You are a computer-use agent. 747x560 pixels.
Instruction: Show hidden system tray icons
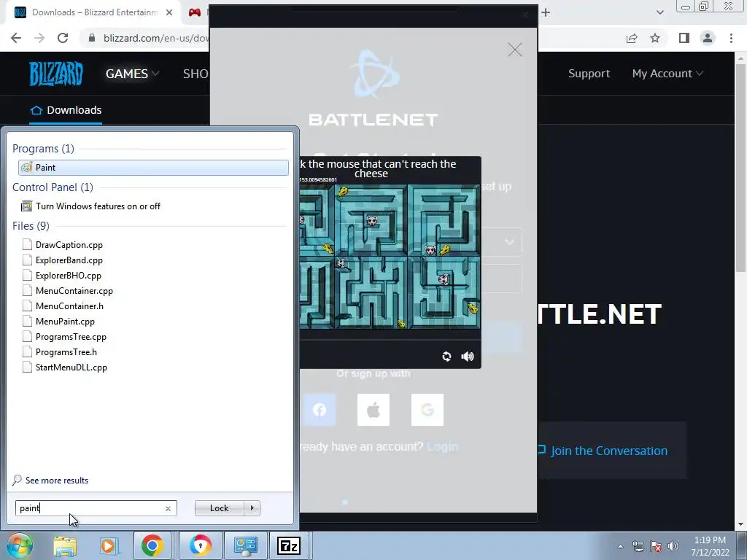[x=620, y=546]
